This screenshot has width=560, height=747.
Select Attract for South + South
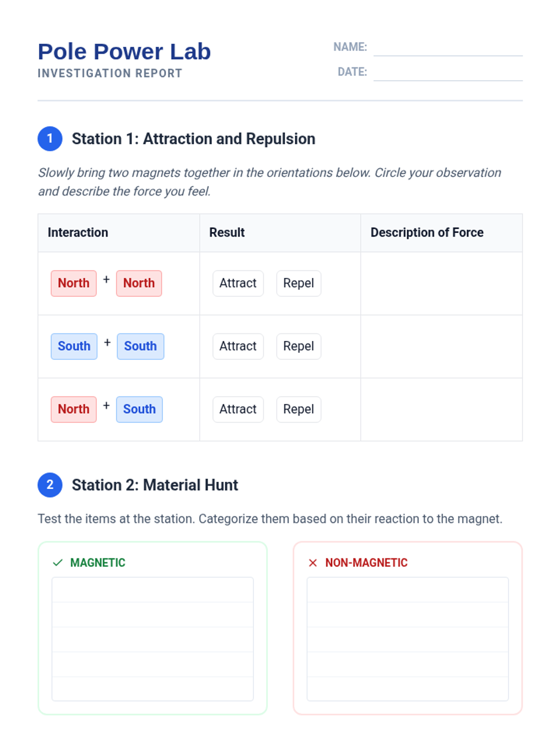tap(238, 346)
